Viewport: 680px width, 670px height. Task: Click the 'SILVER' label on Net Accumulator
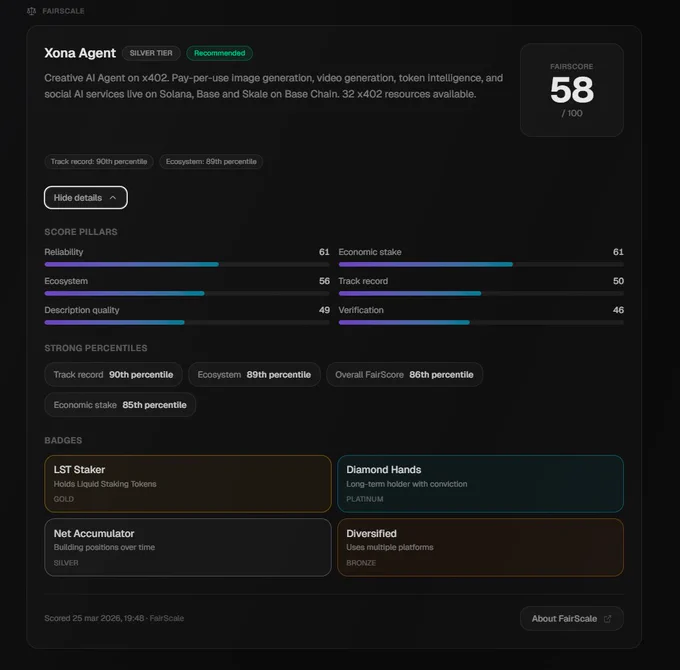(66, 563)
